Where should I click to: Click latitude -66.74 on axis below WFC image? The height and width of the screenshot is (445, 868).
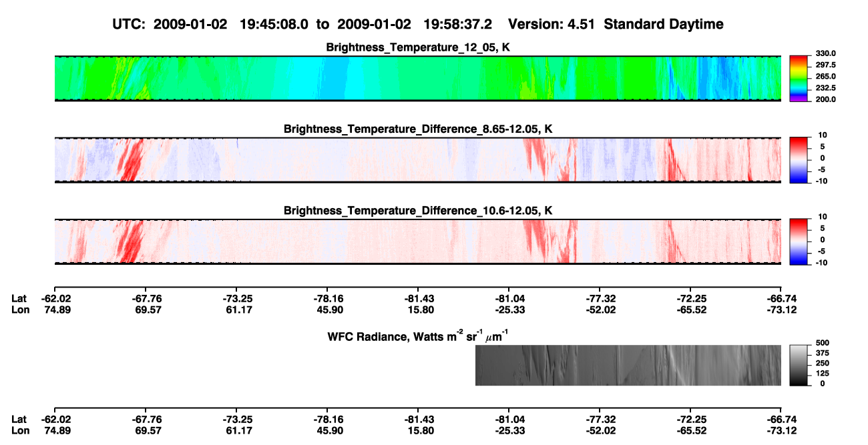point(781,419)
